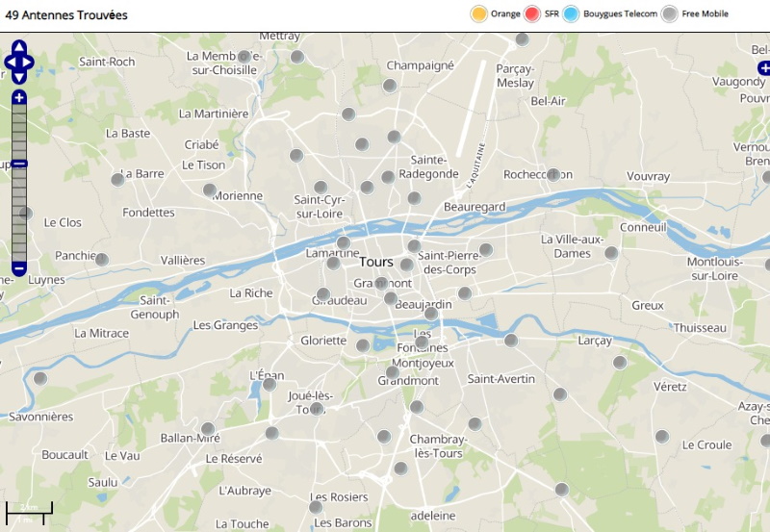Viewport: 770px width, 532px height.
Task: Click the 49 Antennes Trouvées heading
Action: [66, 15]
